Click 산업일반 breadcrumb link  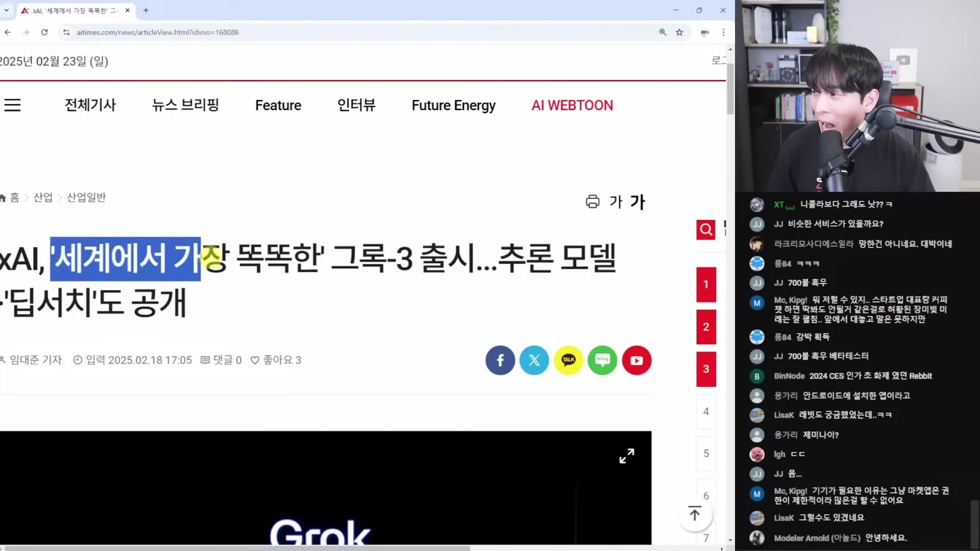pyautogui.click(x=86, y=198)
